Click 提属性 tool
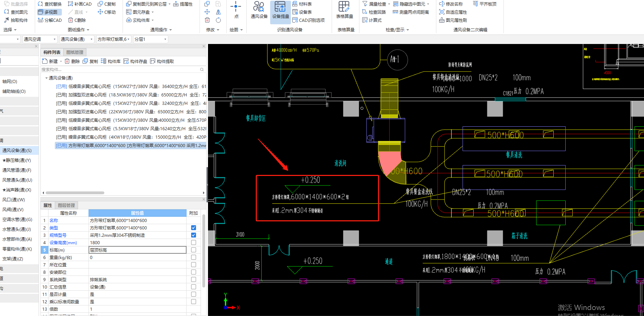This screenshot has width=644, height=316. pyautogui.click(x=183, y=4)
